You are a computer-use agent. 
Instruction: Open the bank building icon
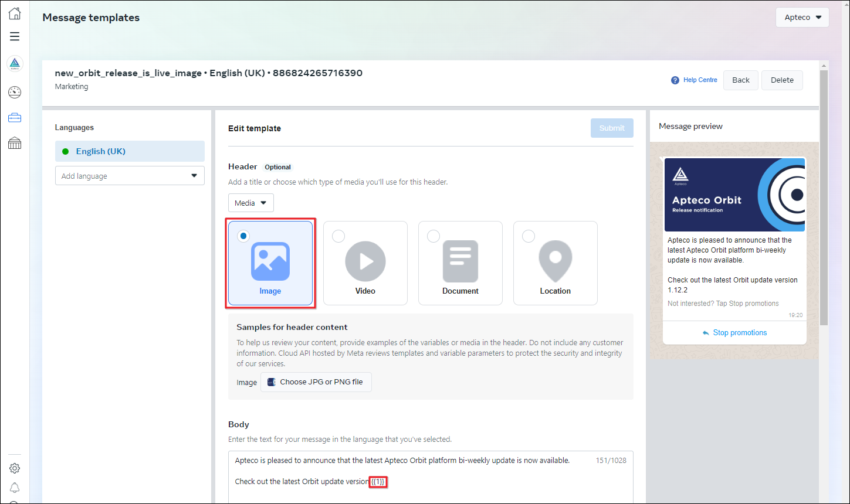pos(15,143)
